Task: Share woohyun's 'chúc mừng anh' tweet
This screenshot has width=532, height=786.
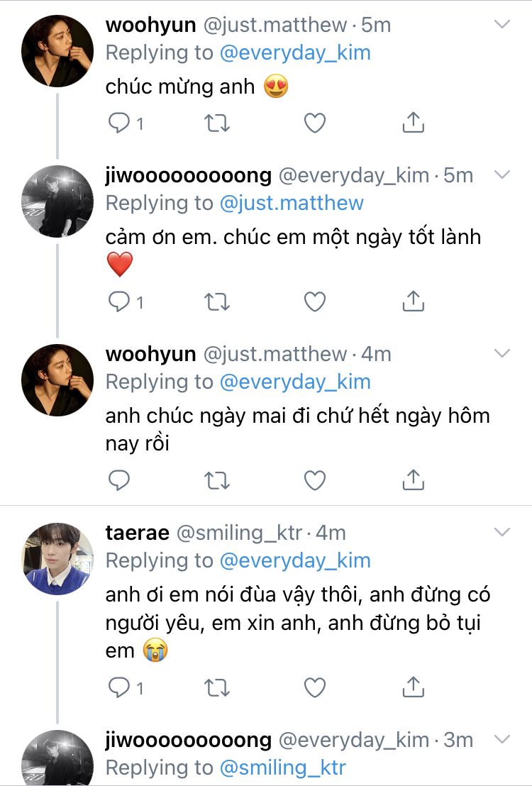Action: pos(413,123)
